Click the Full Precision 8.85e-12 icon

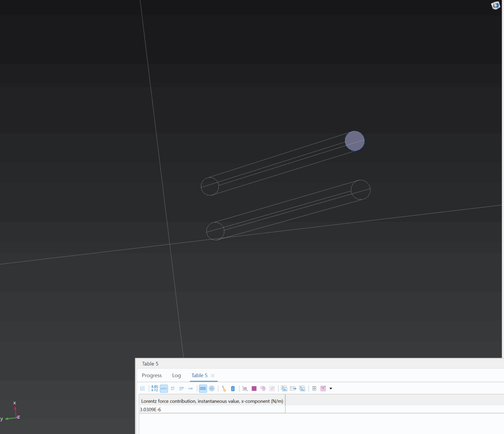pyautogui.click(x=155, y=388)
